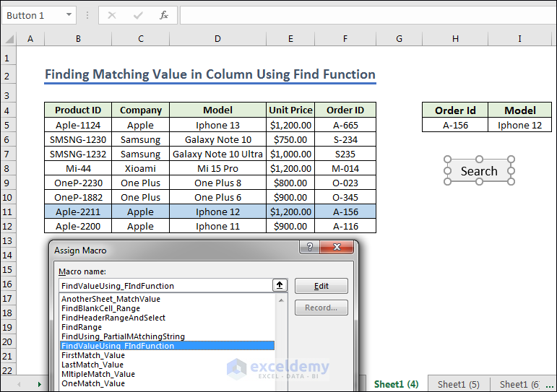
Task: Click Galaxy Note 10 Ultra cell
Action: coord(217,154)
